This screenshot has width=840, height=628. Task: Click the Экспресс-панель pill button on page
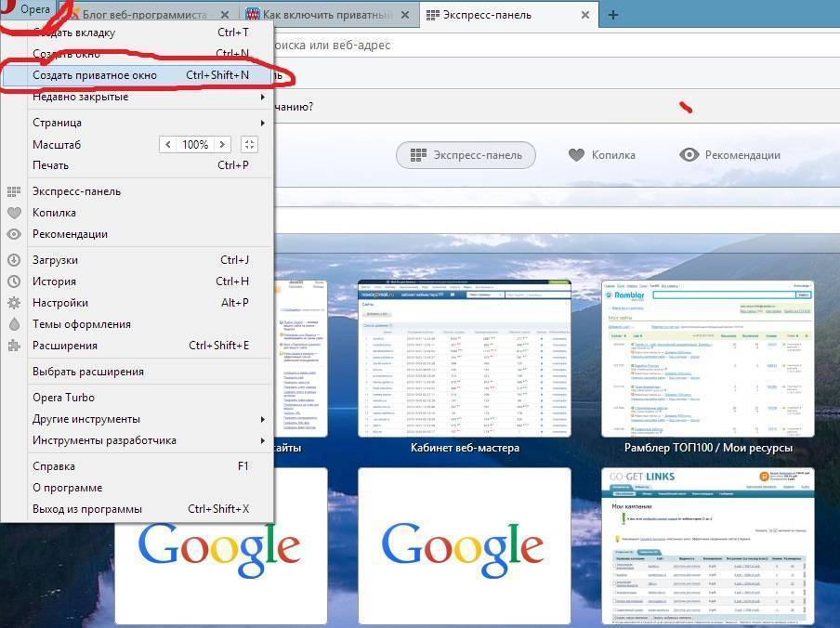[x=466, y=155]
